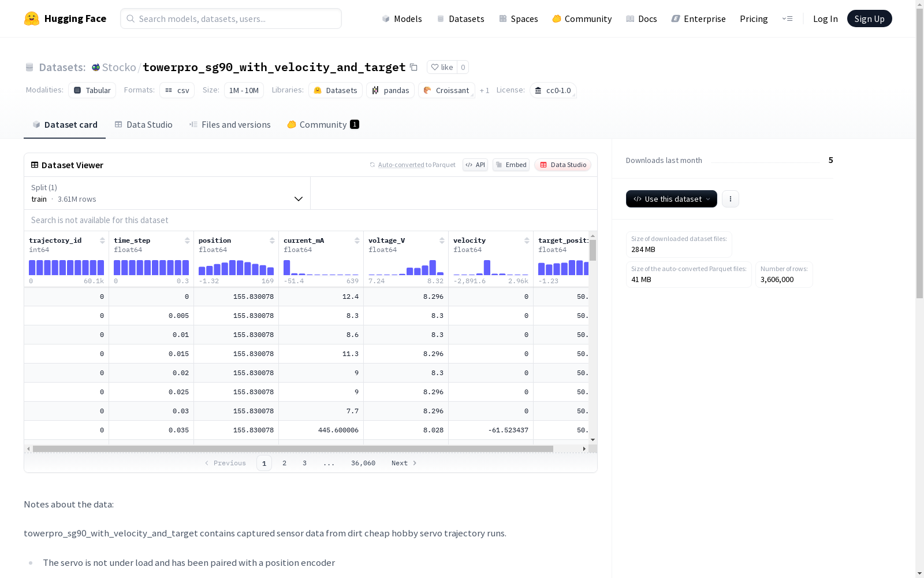
Task: Click the velocity cell -61.523437
Action: [508, 430]
